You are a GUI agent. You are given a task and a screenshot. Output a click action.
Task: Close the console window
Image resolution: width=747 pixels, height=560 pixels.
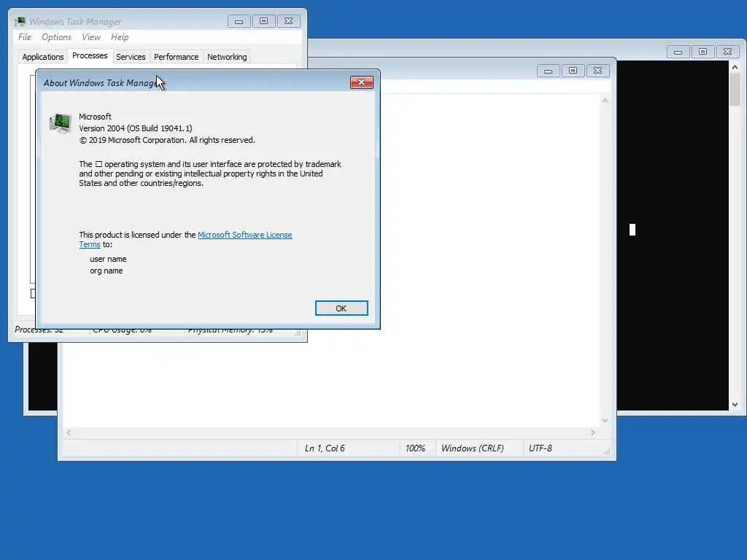tap(727, 52)
